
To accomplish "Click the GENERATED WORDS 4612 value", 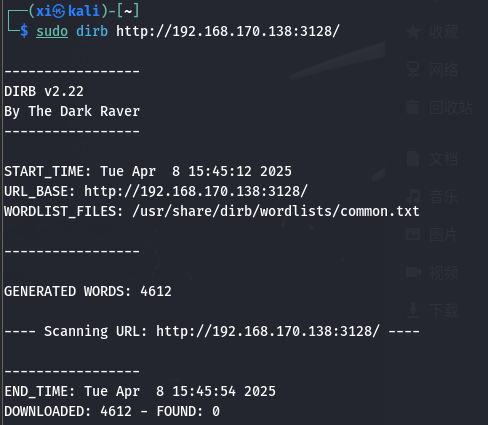I will tap(156, 291).
